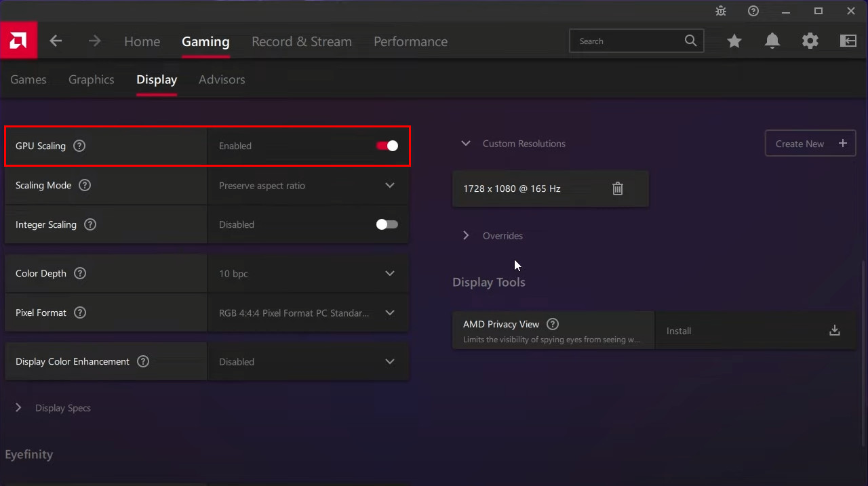Viewport: 868px width, 486px height.
Task: Enable the Integer Scaling toggle
Action: tap(387, 224)
